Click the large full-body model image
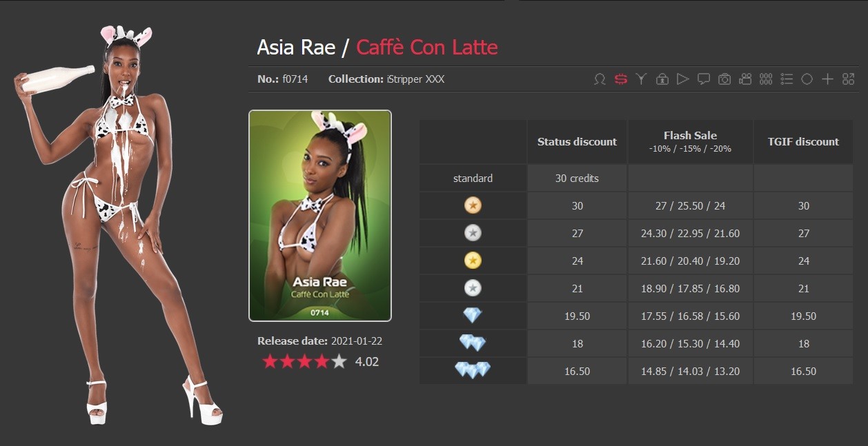Screen dimensions: 868x446 (119, 225)
